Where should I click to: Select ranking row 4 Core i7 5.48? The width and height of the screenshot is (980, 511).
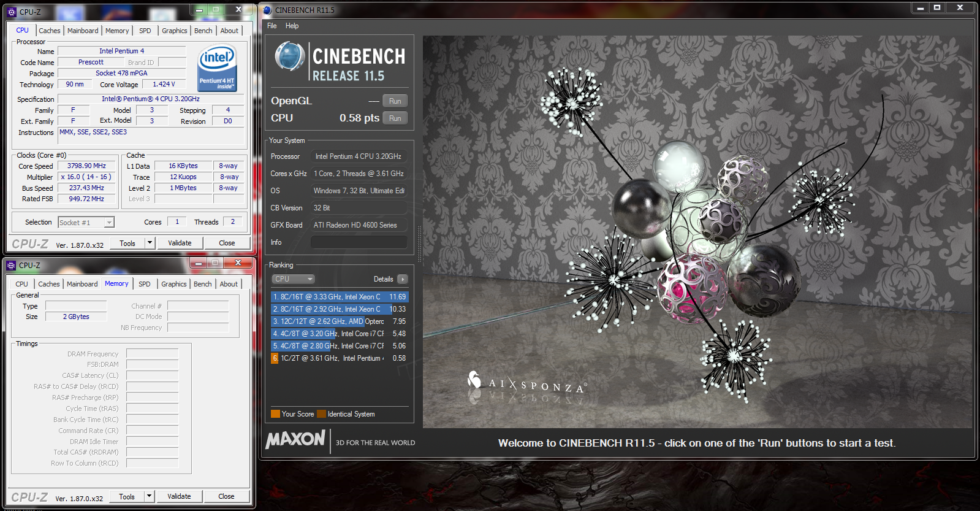[339, 334]
